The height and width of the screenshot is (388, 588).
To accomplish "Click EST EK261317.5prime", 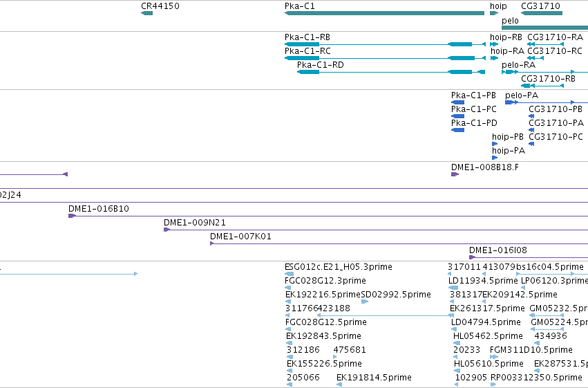I will (x=453, y=316).
